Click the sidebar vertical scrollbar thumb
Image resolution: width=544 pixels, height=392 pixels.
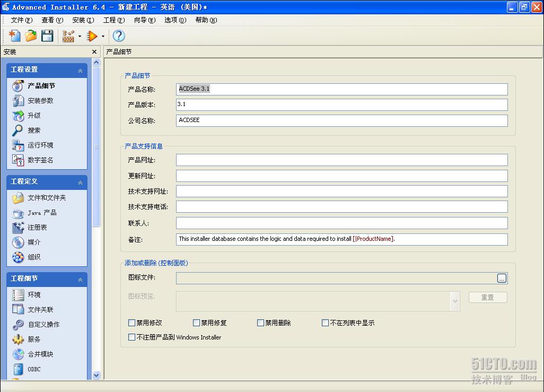coord(96,147)
